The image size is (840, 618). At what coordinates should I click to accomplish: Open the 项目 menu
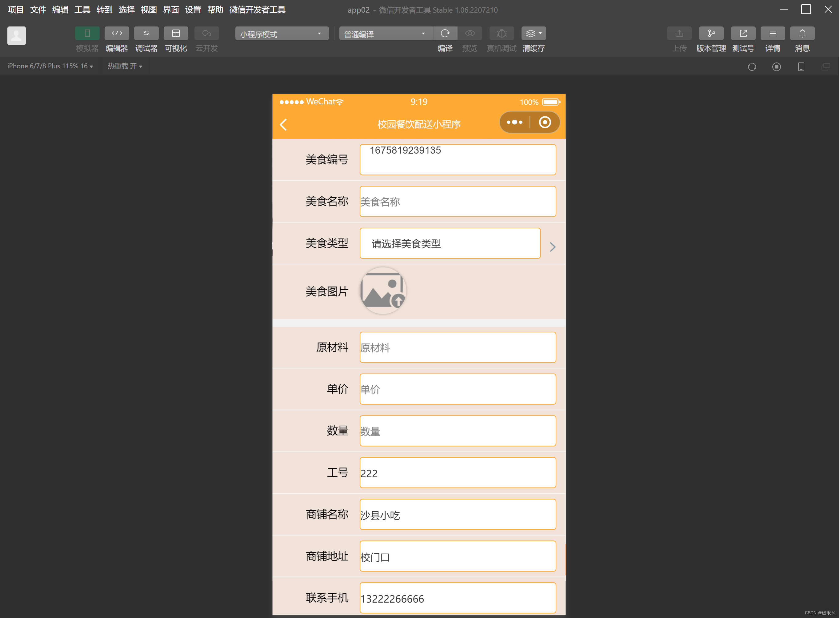(16, 10)
